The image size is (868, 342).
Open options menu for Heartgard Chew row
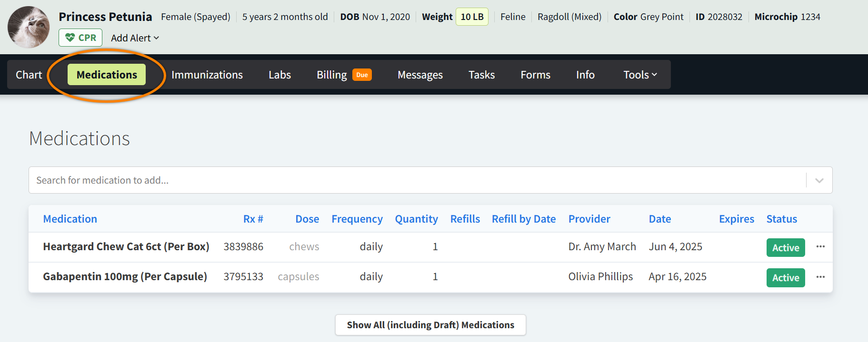(820, 246)
